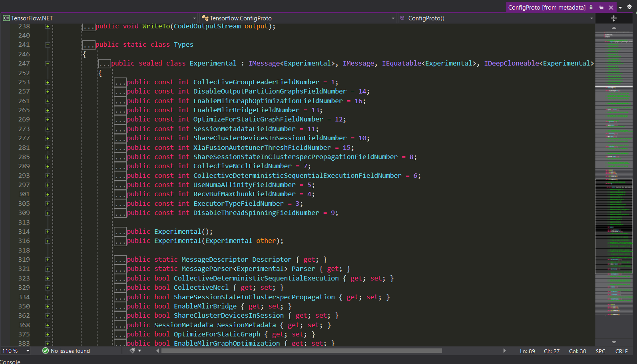The height and width of the screenshot is (364, 637).
Task: Expand collapsed block before Parser property
Action: pos(120,269)
